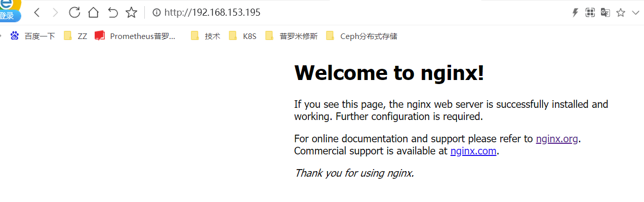
Task: Follow the nginx.org documentation link
Action: [557, 139]
